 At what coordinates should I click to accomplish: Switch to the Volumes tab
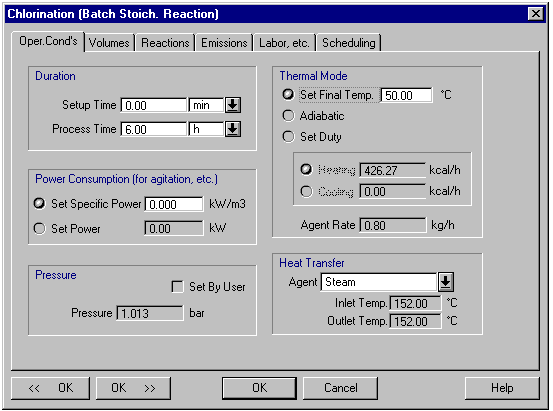pyautogui.click(x=109, y=43)
